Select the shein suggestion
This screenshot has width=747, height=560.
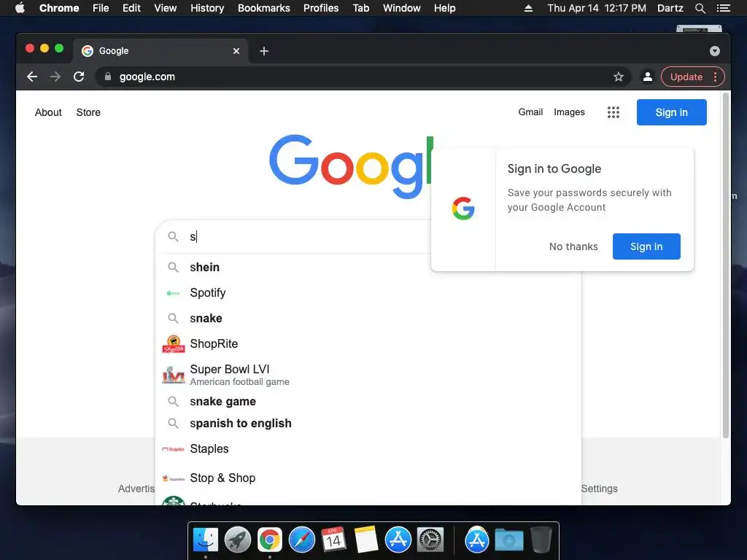[x=368, y=267]
